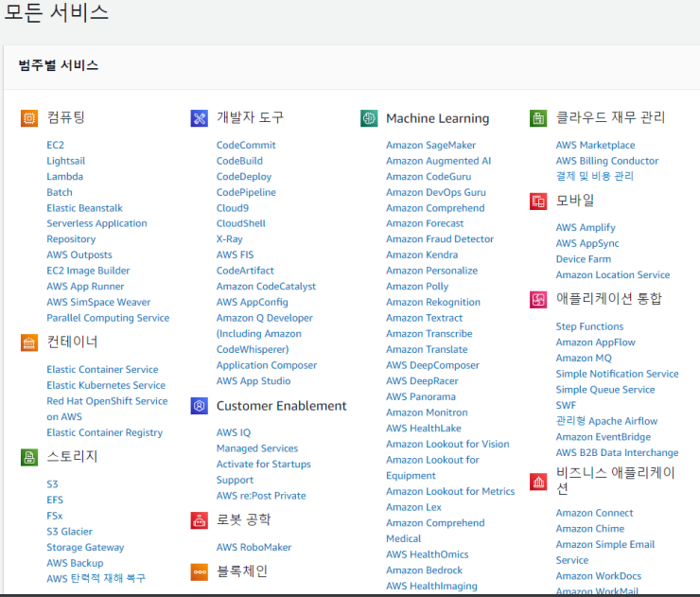Go to Amazon Rekognition
700x597 pixels.
tap(433, 303)
